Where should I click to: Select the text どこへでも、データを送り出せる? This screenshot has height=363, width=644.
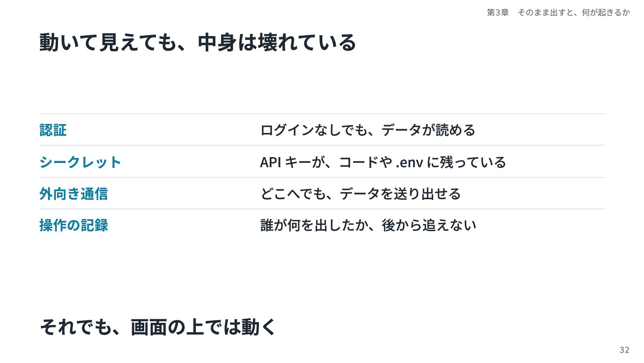361,194
